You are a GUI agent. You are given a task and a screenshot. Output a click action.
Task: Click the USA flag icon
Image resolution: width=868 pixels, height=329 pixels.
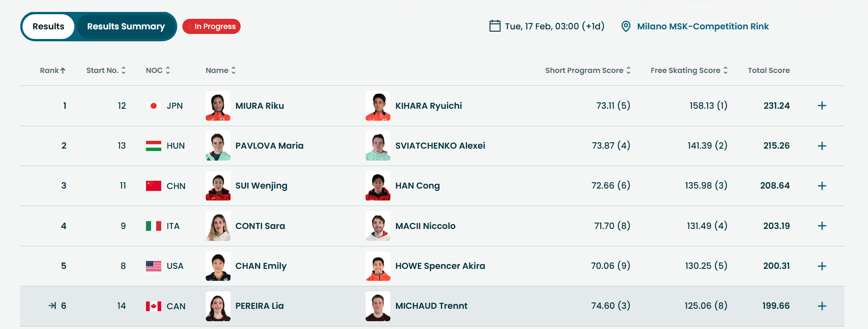153,266
